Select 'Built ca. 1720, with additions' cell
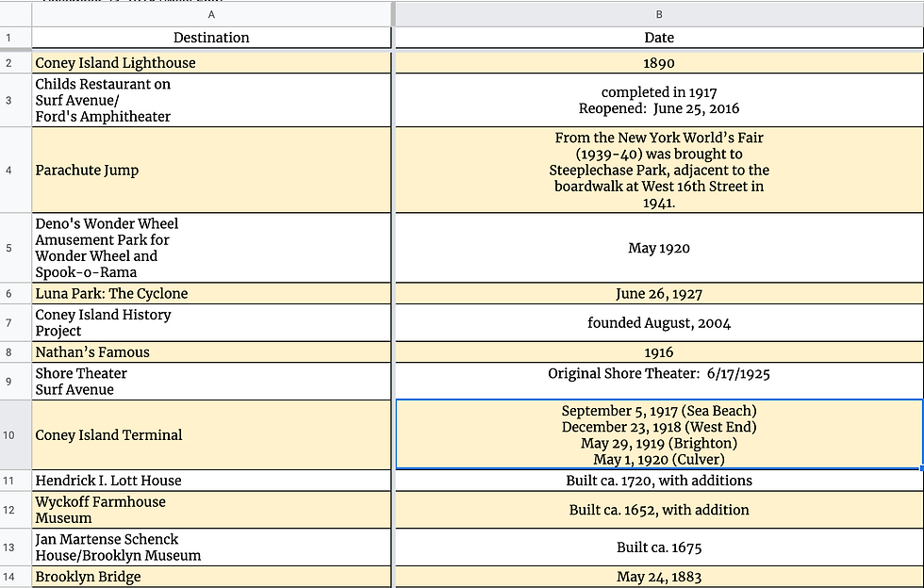Screen dimensions: 924x588 coord(659,481)
